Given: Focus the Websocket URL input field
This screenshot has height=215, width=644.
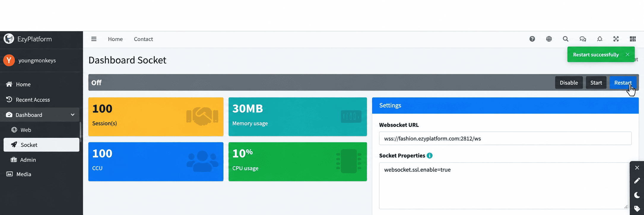Looking at the screenshot, I should (505, 138).
